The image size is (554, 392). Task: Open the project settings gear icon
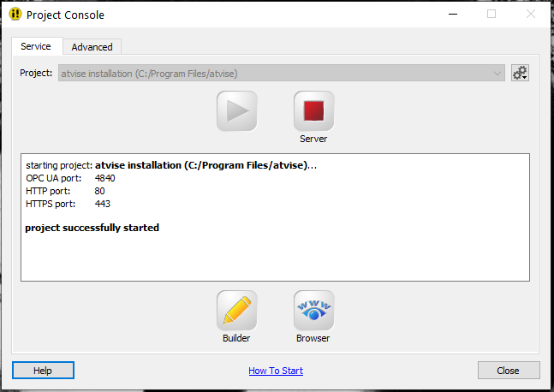(520, 73)
